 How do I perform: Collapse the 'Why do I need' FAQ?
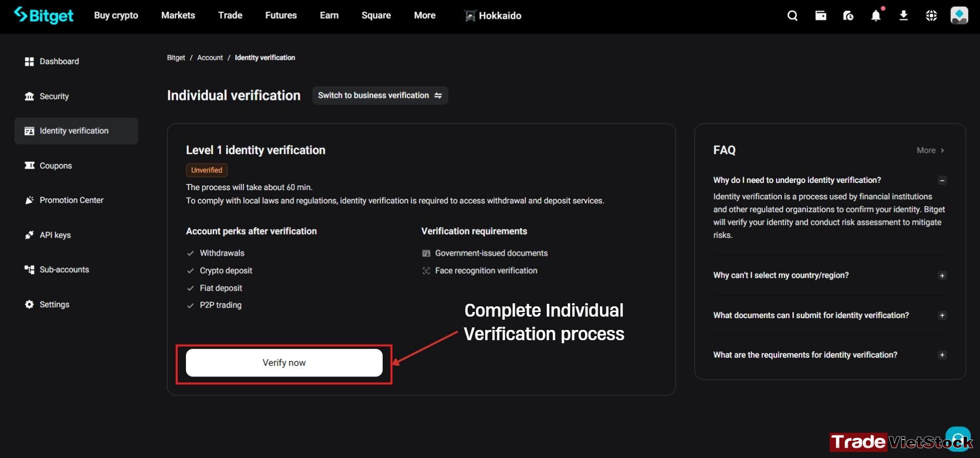tap(942, 180)
